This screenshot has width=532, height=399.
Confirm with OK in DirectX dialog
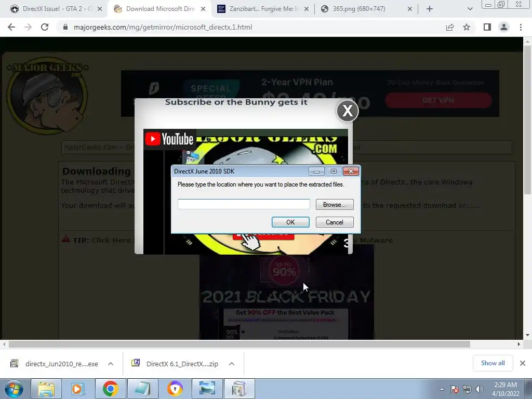(290, 222)
